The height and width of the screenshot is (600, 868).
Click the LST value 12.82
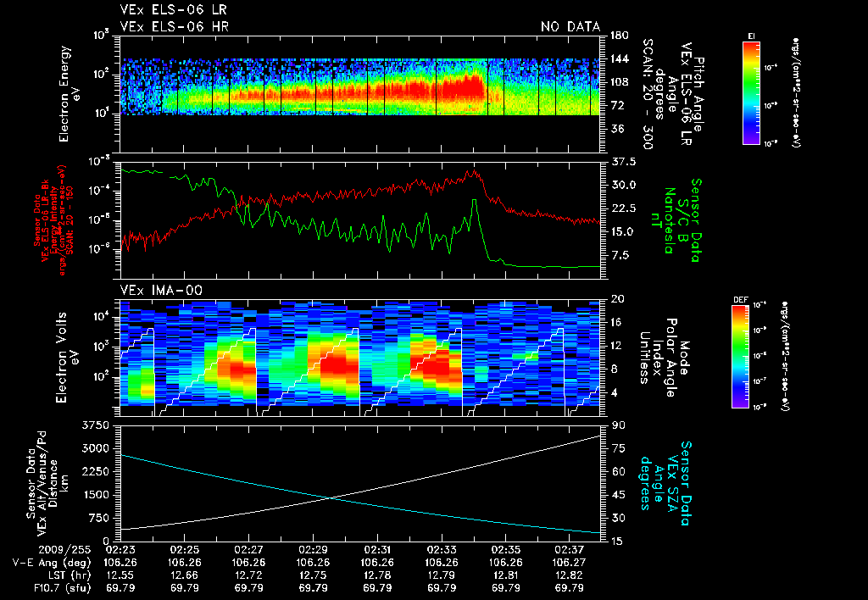[x=570, y=575]
